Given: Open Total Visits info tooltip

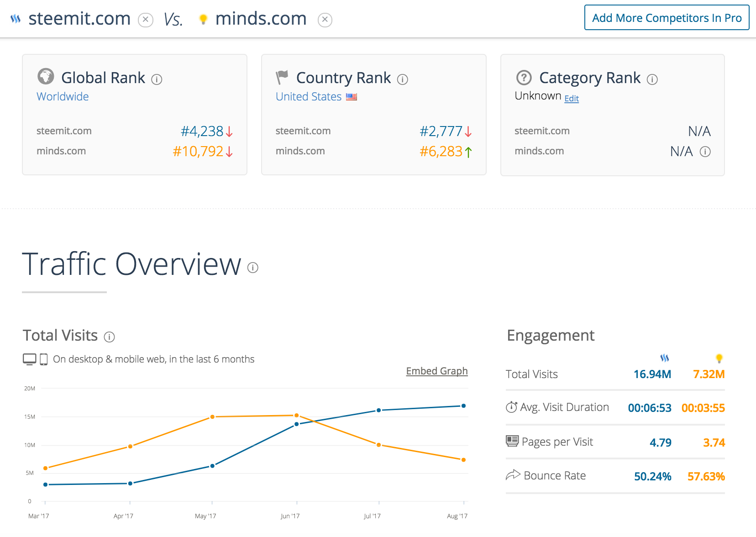Looking at the screenshot, I should 109,337.
